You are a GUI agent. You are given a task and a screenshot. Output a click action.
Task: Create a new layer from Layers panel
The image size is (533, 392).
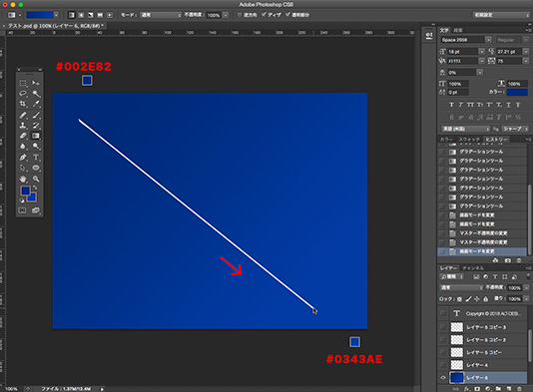(509, 389)
